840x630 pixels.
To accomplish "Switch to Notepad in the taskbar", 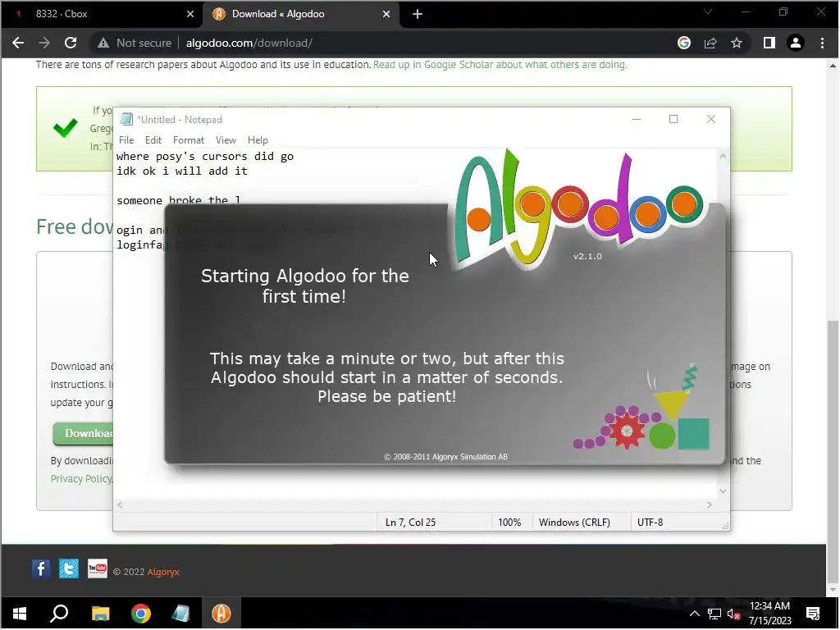I will point(181,614).
